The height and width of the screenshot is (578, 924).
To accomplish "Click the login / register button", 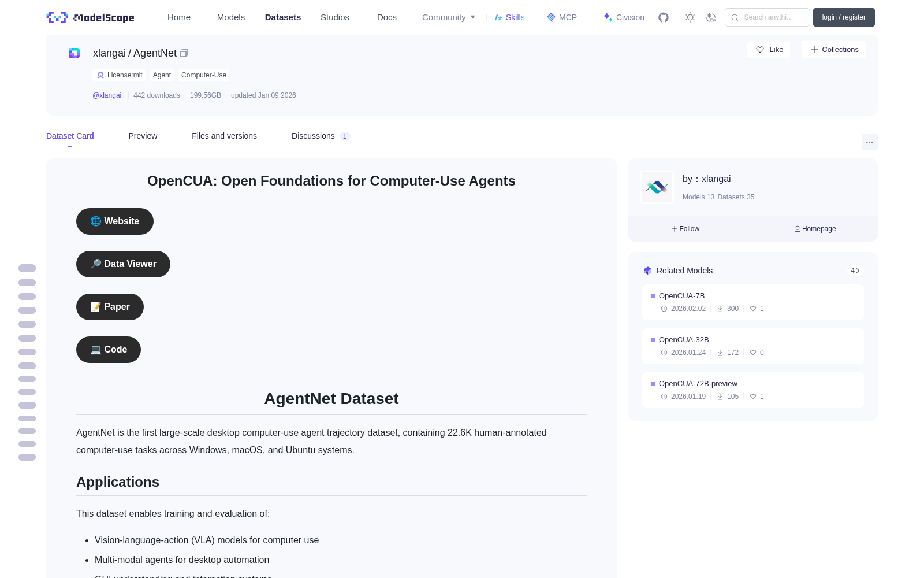I will click(x=844, y=17).
